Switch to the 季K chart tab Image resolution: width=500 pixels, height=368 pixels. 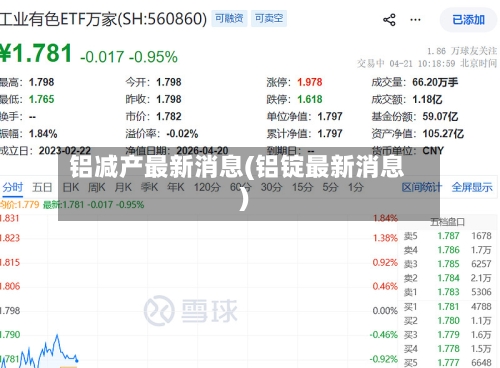[149, 187]
